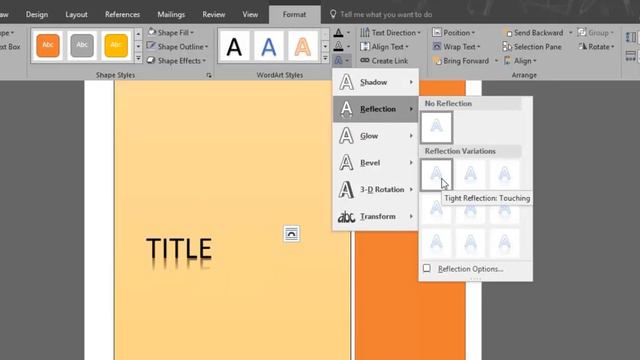Open Position dropdown

pyautogui.click(x=453, y=32)
